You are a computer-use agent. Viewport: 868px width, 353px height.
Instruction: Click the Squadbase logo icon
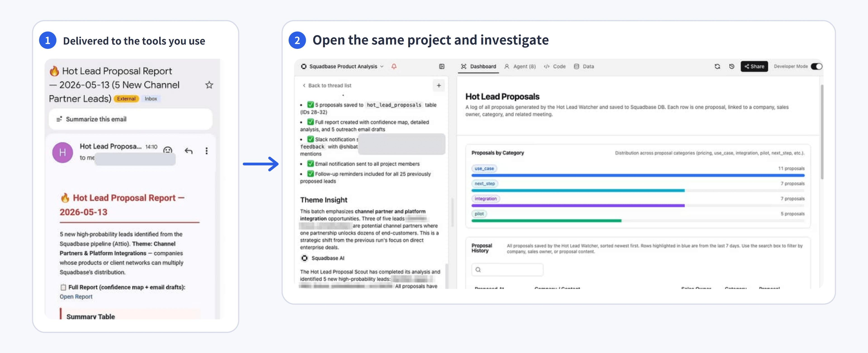pyautogui.click(x=304, y=67)
